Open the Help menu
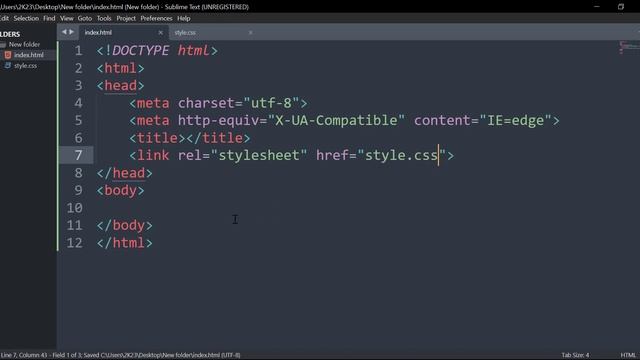Viewport: 640px width, 360px height. [x=184, y=18]
